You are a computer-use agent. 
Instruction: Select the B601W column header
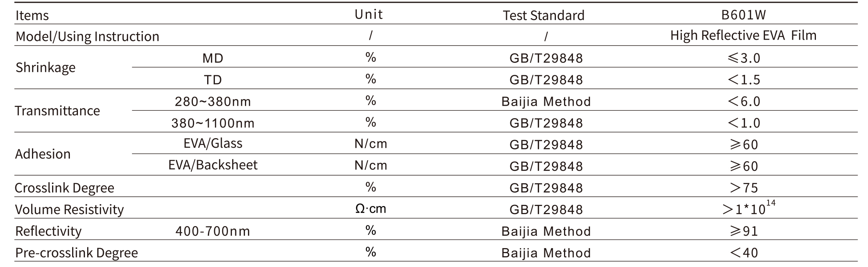[743, 15]
